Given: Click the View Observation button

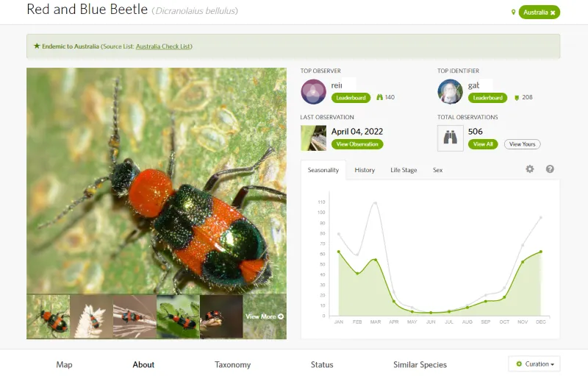Looking at the screenshot, I should point(357,144).
